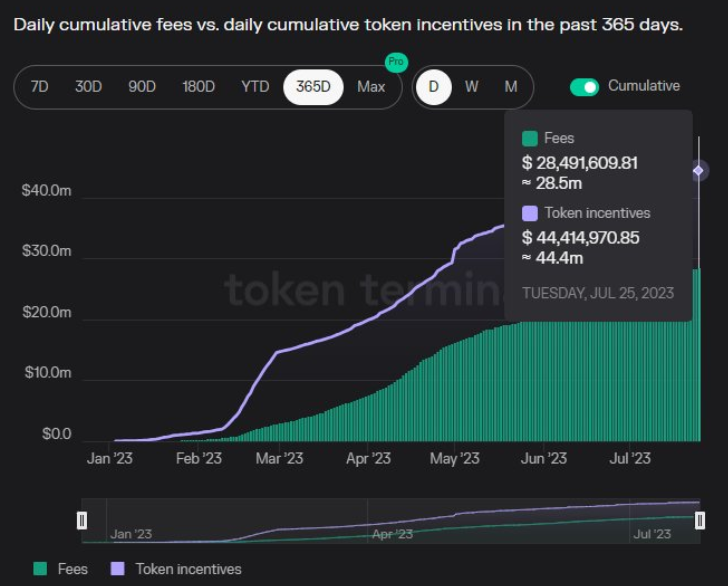Viewport: 728px width, 586px height.
Task: Choose the 180D time range
Action: pyautogui.click(x=198, y=87)
